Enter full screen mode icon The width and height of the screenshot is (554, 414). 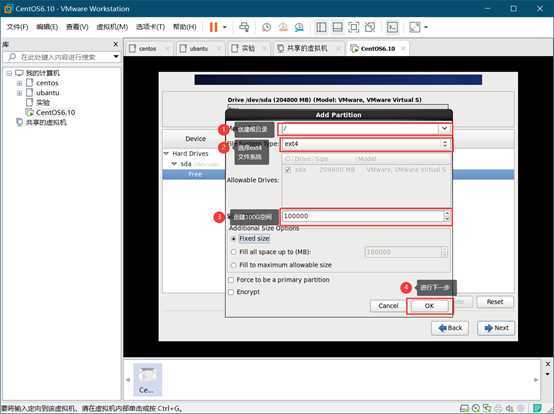(354, 27)
